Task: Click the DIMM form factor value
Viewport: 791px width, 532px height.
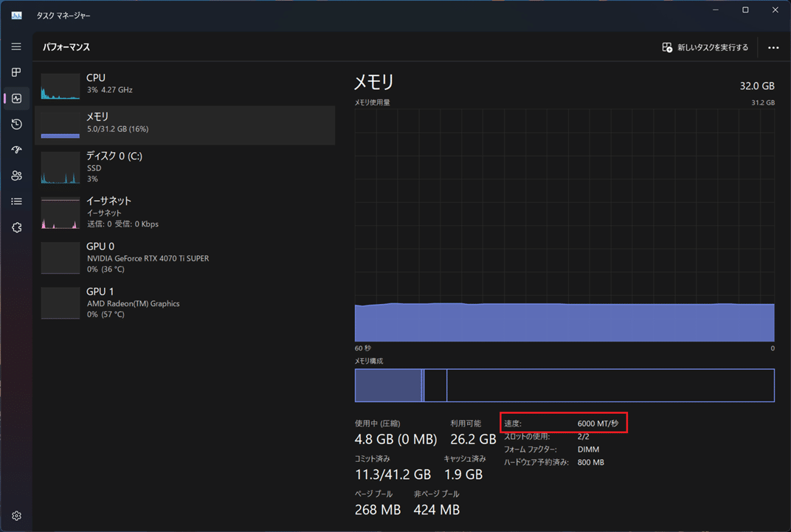Action: [588, 449]
